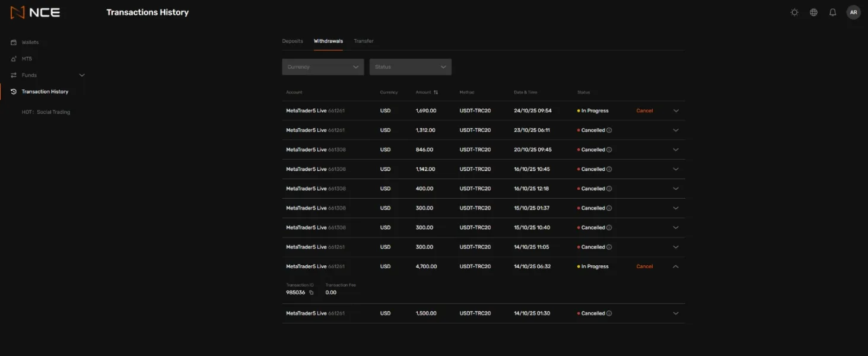Sort by Amount column arrows
868x356 pixels.
tap(436, 93)
